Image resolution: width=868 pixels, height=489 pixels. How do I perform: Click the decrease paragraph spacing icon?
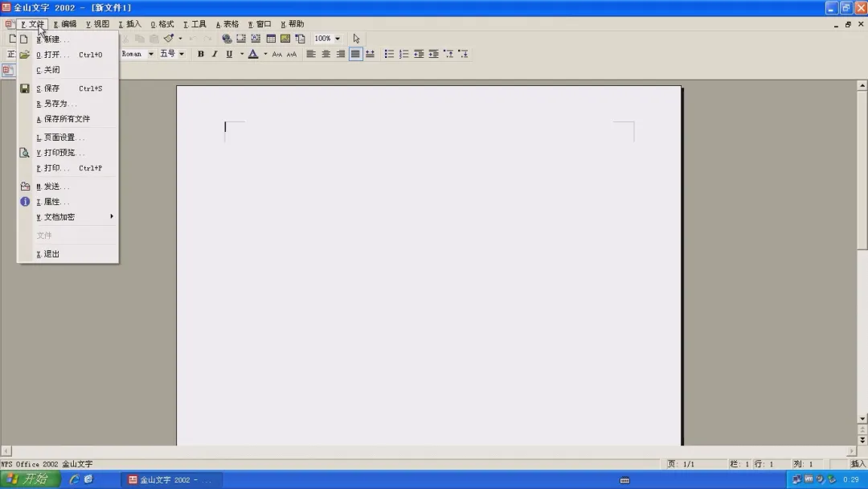tap(464, 54)
